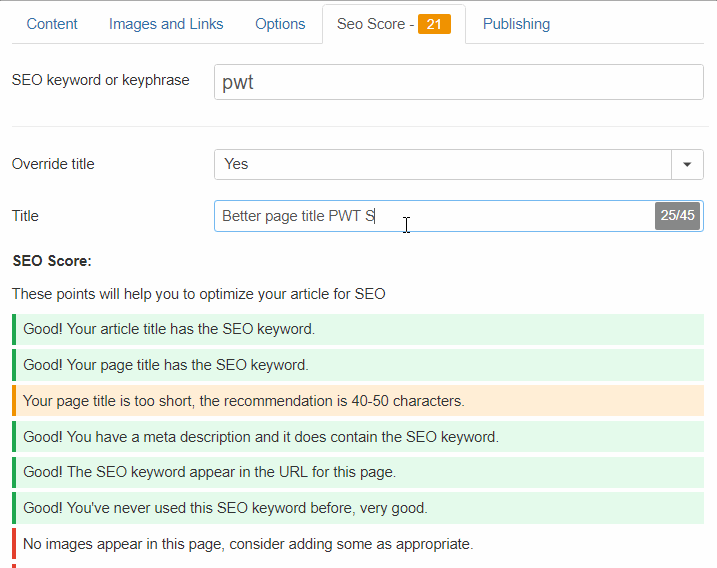Screen dimensions: 717x568
Task: Click the 'page title is too short' warning
Action: point(358,401)
